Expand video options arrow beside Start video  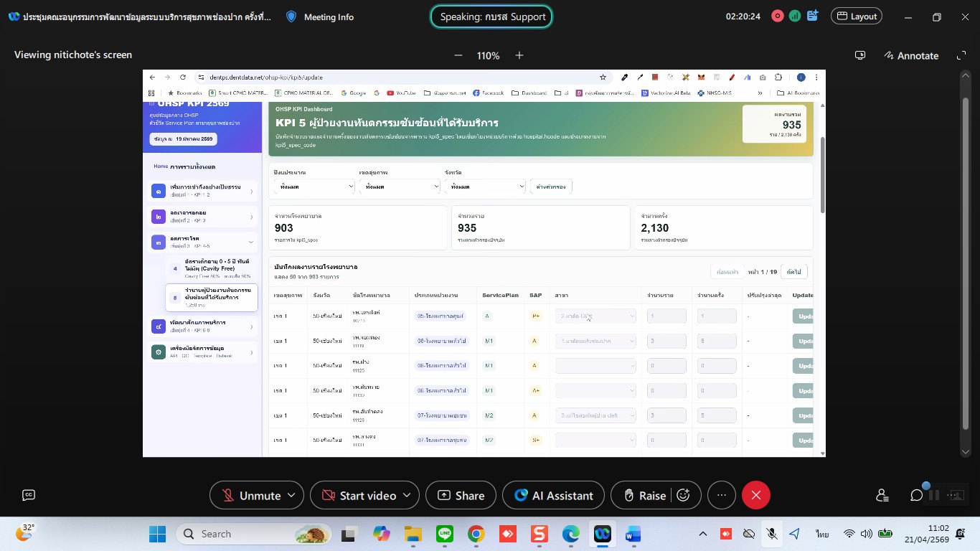pyautogui.click(x=407, y=495)
